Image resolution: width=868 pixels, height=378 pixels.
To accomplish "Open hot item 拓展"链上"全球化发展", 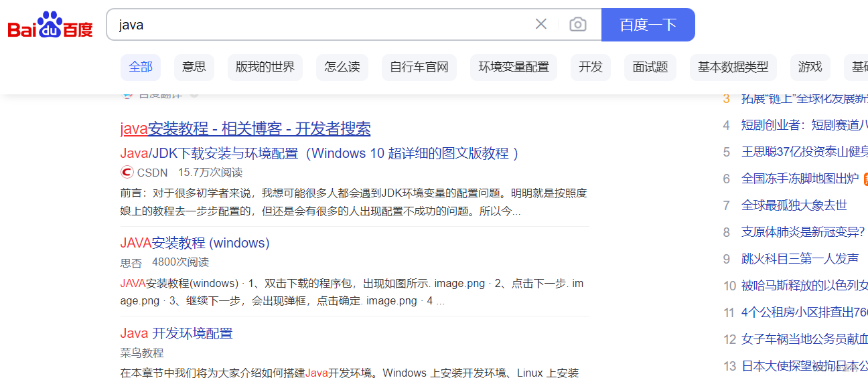I will pyautogui.click(x=804, y=99).
